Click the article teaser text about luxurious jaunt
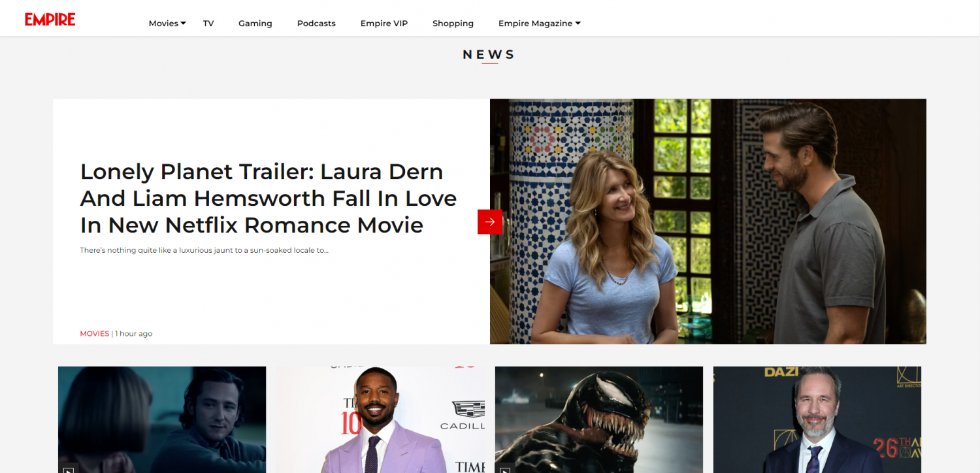Viewport: 980px width, 473px height. coord(204,250)
